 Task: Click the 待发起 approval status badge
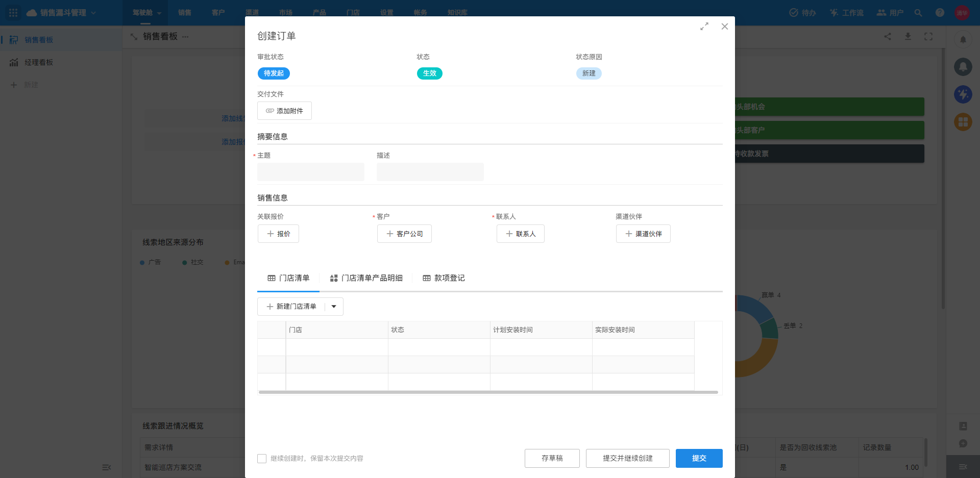(274, 73)
